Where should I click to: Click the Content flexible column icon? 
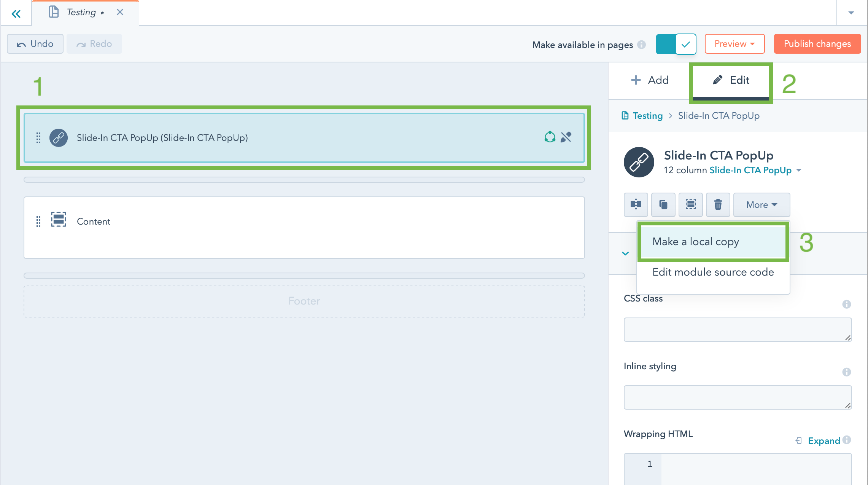click(59, 220)
